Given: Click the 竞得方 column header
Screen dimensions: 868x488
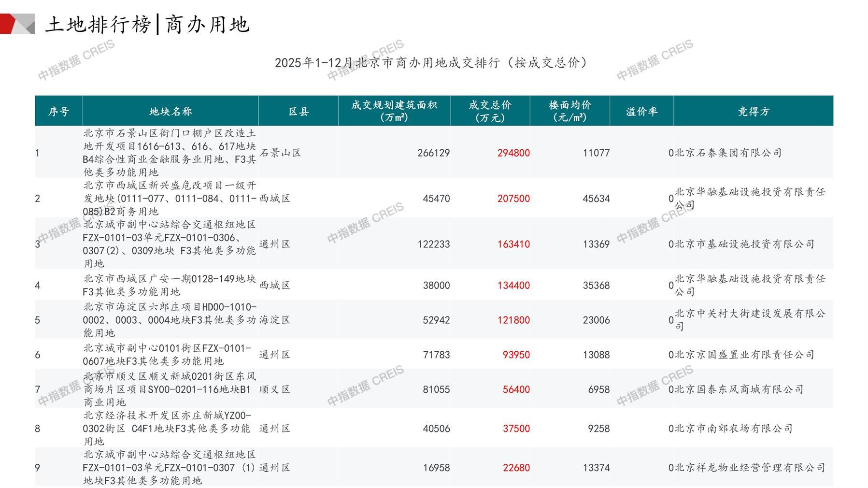Looking at the screenshot, I should tap(753, 112).
